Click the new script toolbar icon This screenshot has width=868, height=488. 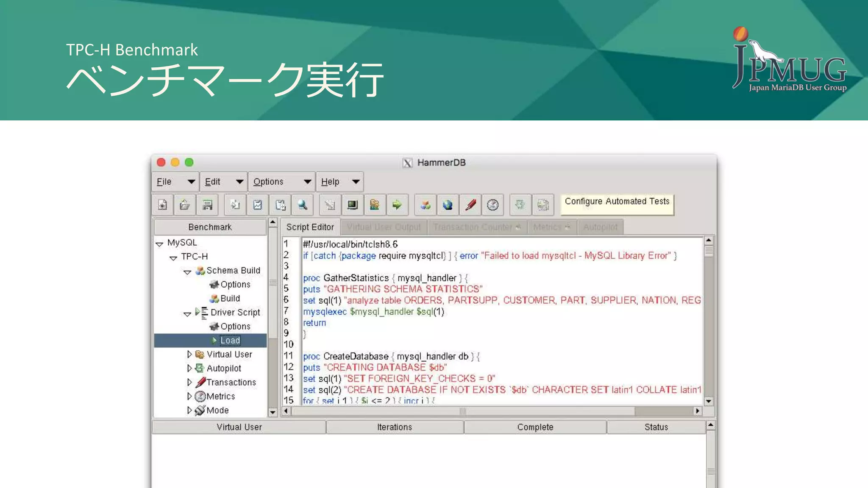click(163, 205)
